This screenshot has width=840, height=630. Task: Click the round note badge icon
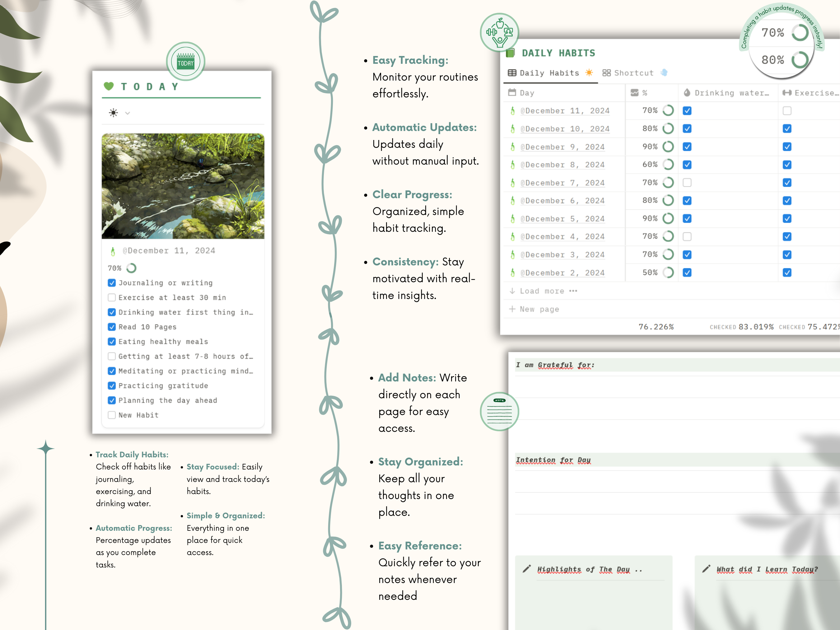[499, 412]
